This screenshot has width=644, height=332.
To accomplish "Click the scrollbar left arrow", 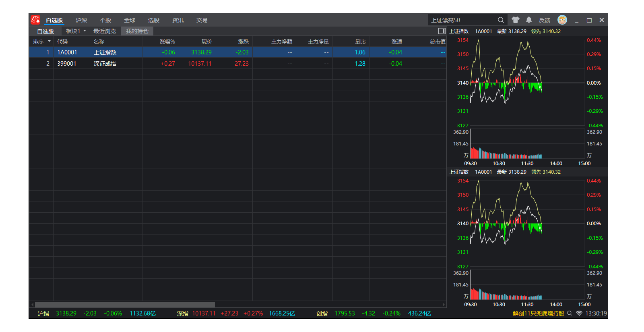I will coord(32,305).
